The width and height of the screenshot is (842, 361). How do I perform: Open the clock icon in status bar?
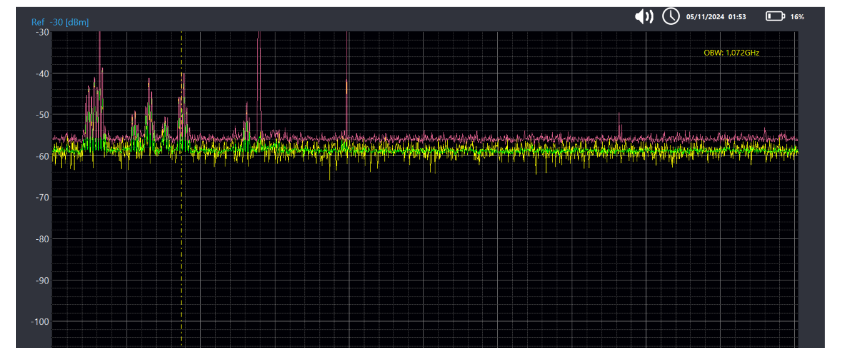tap(671, 16)
